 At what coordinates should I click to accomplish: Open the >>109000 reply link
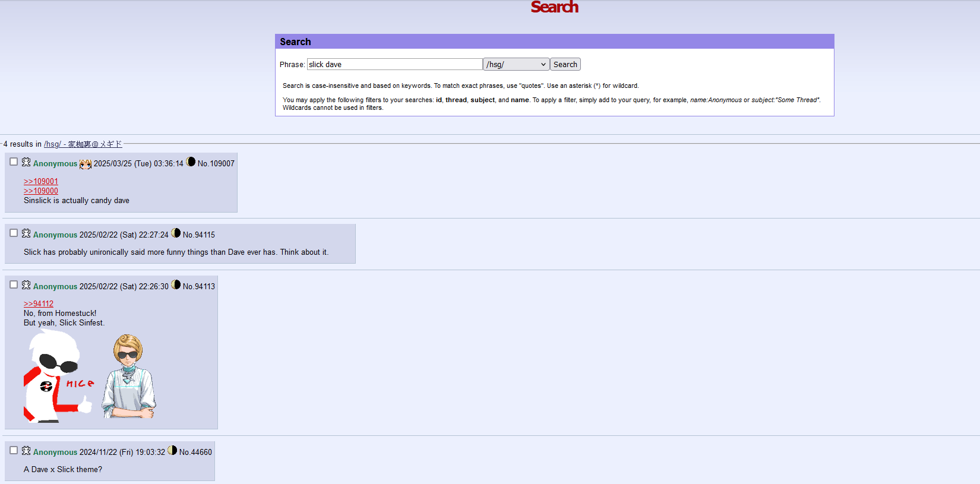pyautogui.click(x=41, y=191)
